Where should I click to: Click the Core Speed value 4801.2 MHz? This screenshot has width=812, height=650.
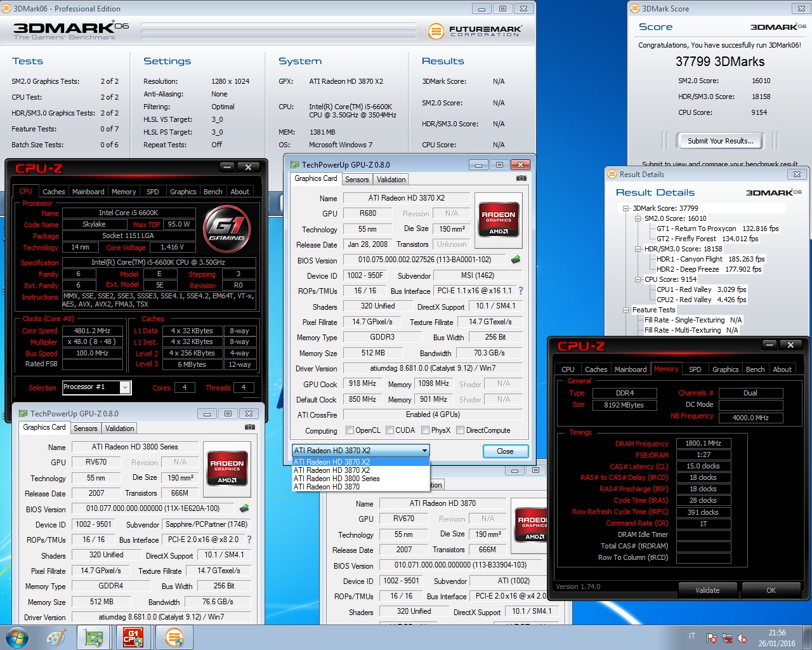coord(93,331)
